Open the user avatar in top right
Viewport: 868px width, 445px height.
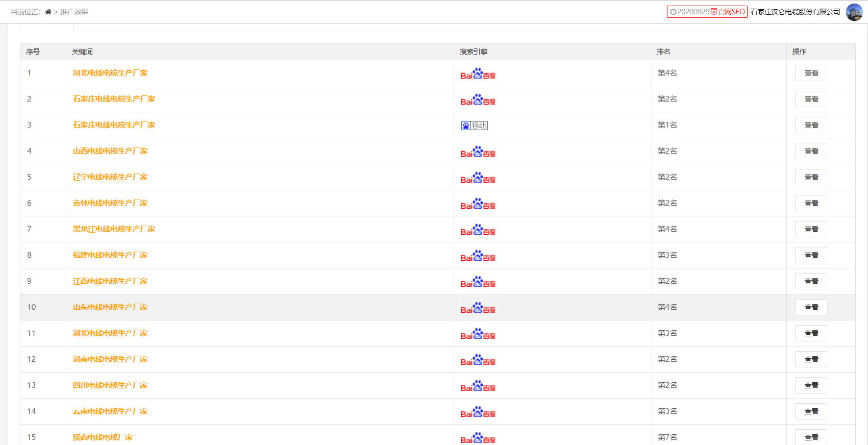click(854, 12)
